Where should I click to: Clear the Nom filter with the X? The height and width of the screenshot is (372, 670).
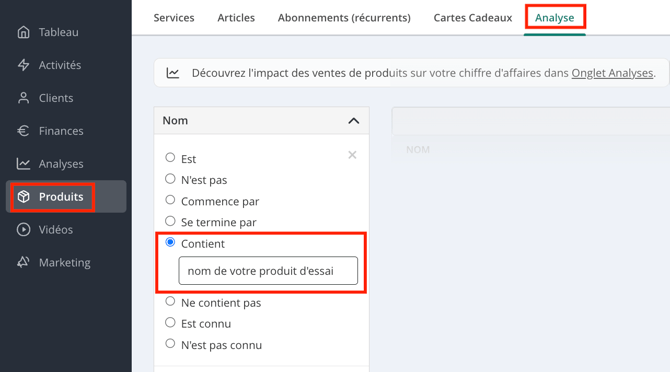click(x=352, y=155)
